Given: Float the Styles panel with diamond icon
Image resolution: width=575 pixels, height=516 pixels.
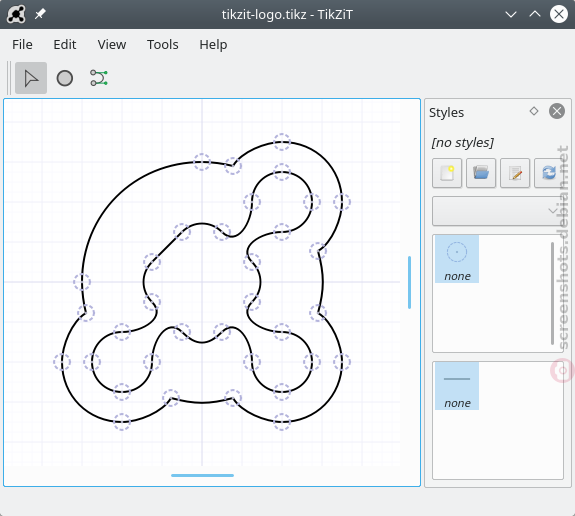Looking at the screenshot, I should (x=534, y=111).
